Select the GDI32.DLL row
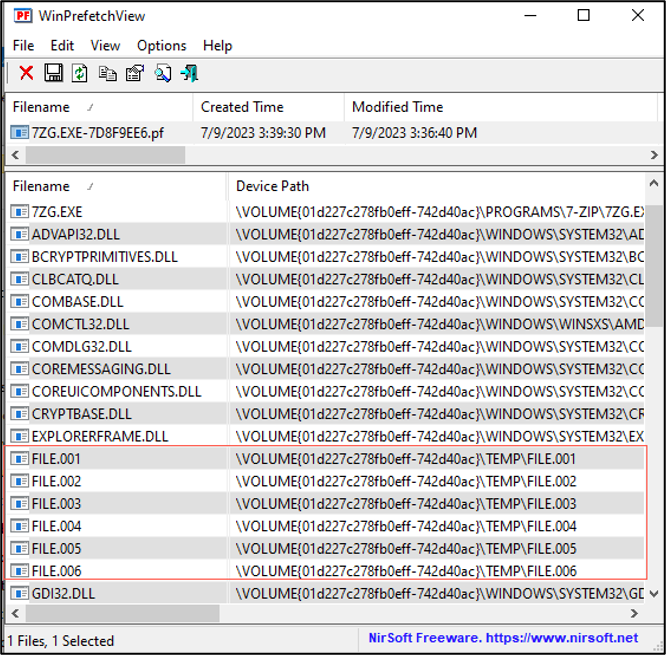 326,594
